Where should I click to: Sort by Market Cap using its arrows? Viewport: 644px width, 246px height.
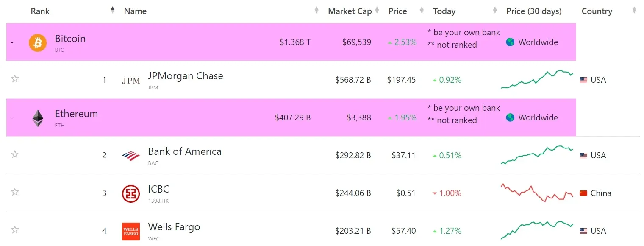click(376, 11)
